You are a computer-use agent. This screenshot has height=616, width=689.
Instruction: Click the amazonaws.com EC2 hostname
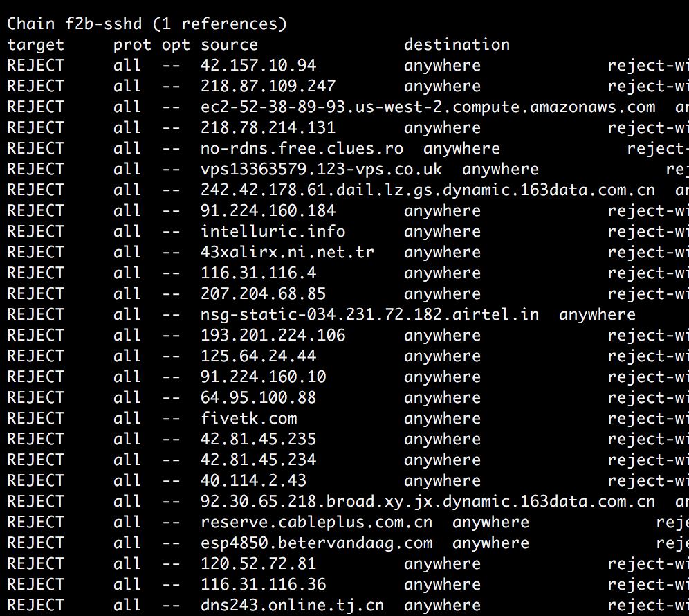428,107
